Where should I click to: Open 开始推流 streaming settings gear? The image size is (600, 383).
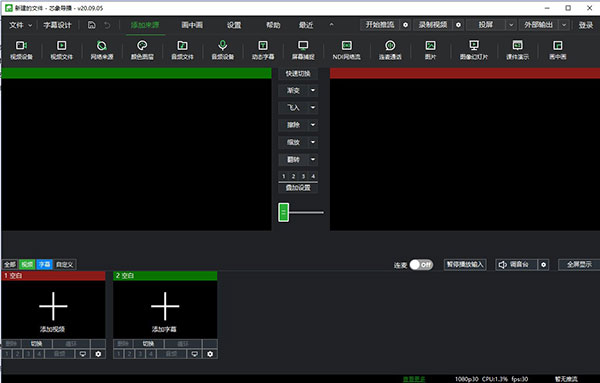[405, 25]
